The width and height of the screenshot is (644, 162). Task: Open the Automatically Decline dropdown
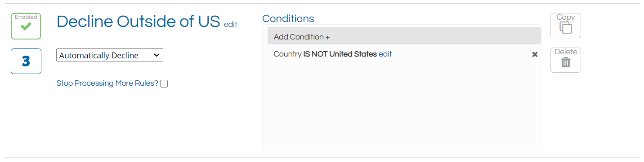(x=110, y=55)
